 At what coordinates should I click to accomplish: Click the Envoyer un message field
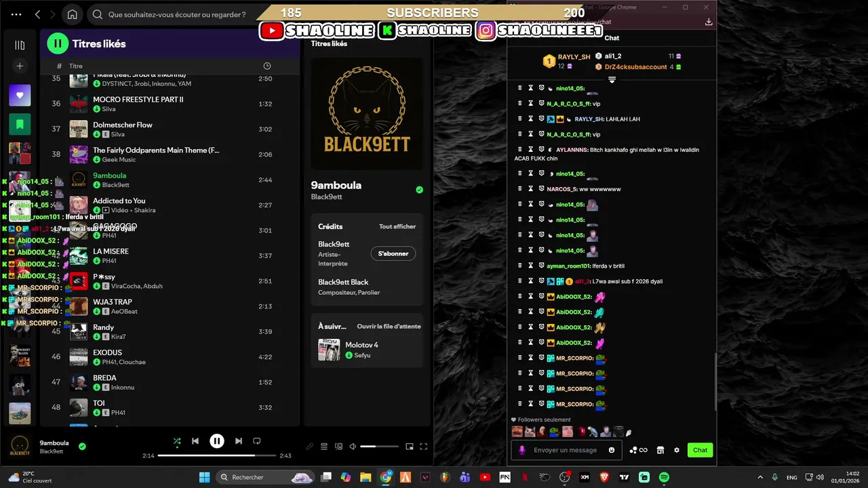[565, 450]
